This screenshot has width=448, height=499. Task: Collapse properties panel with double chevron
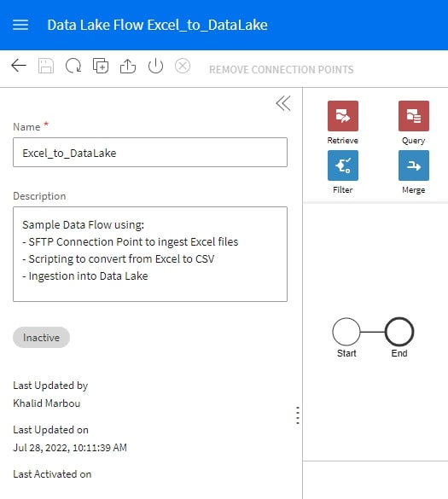[283, 103]
